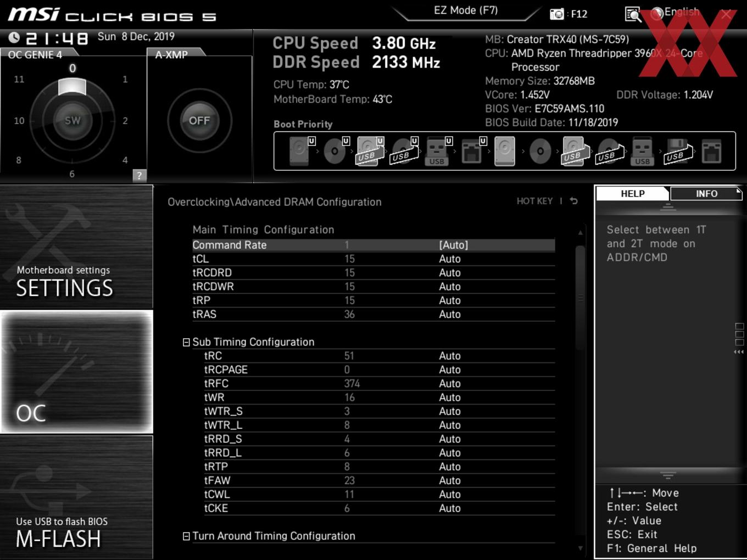Viewport: 747px width, 560px height.
Task: Open the OC overclocking section
Action: 76,372
